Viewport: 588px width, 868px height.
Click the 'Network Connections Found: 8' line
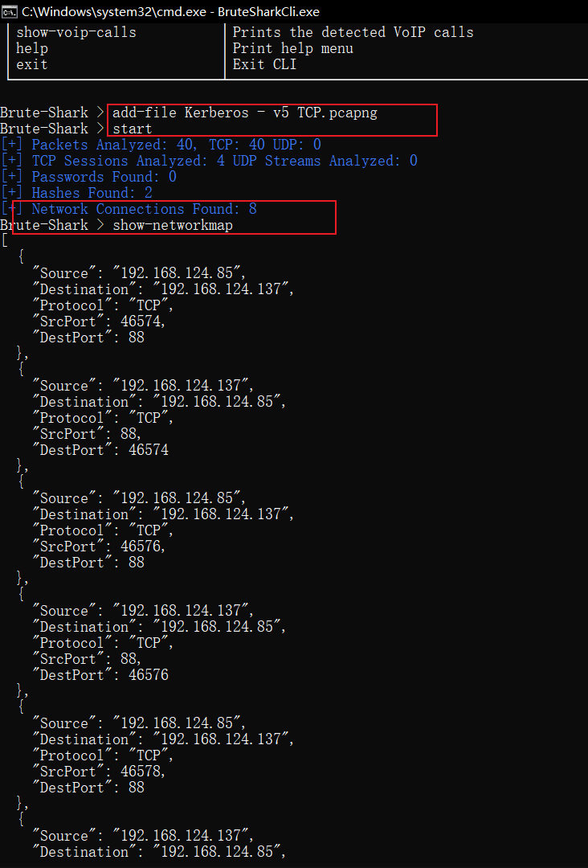pyautogui.click(x=129, y=209)
